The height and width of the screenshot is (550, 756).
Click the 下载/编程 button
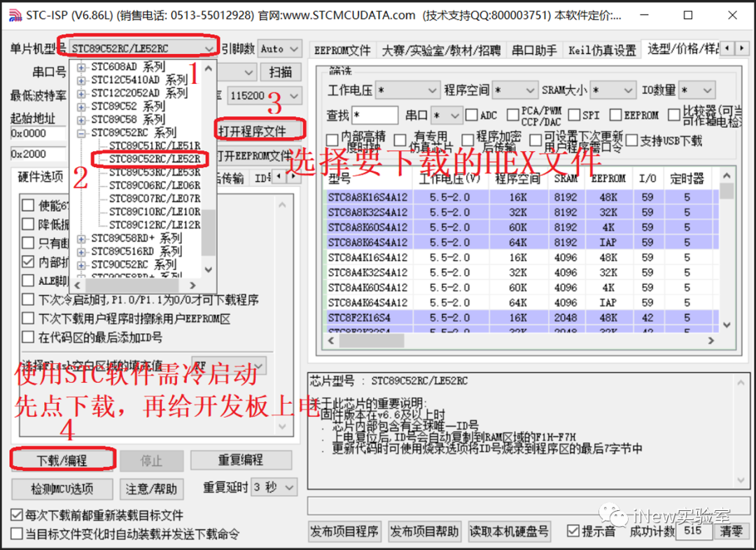click(x=62, y=460)
